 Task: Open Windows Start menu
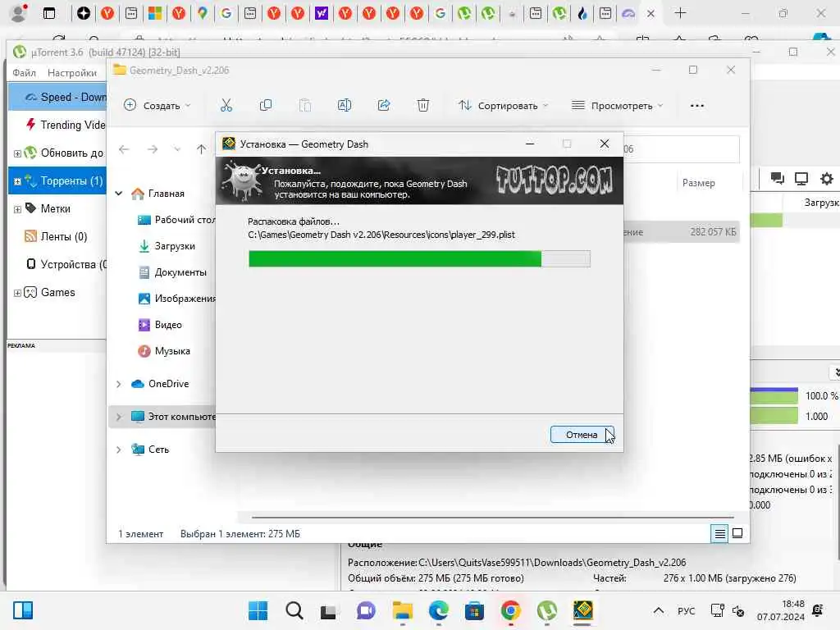pyautogui.click(x=258, y=610)
